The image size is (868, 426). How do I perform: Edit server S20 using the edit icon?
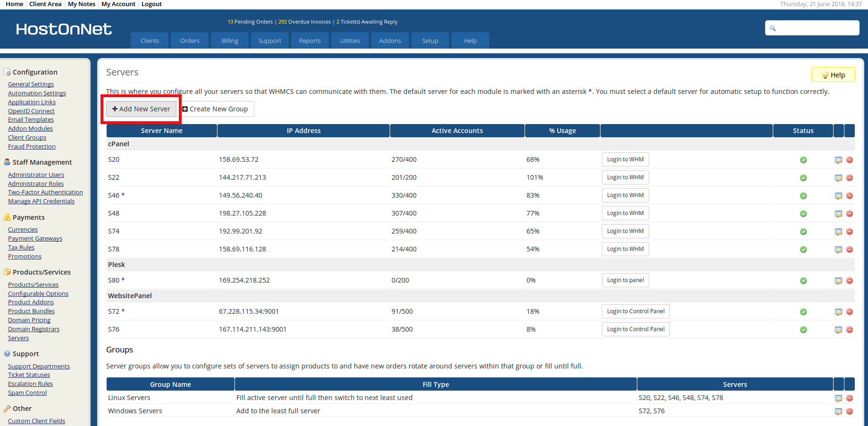point(838,160)
